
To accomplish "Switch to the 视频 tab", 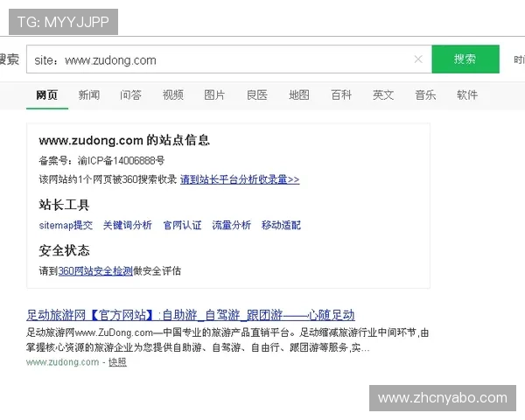I will tap(173, 95).
